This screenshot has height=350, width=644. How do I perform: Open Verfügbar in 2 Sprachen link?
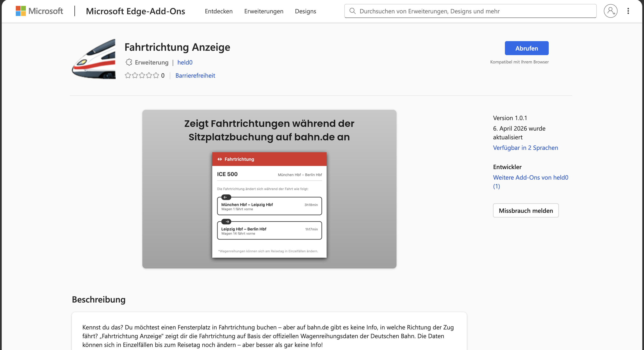(525, 147)
